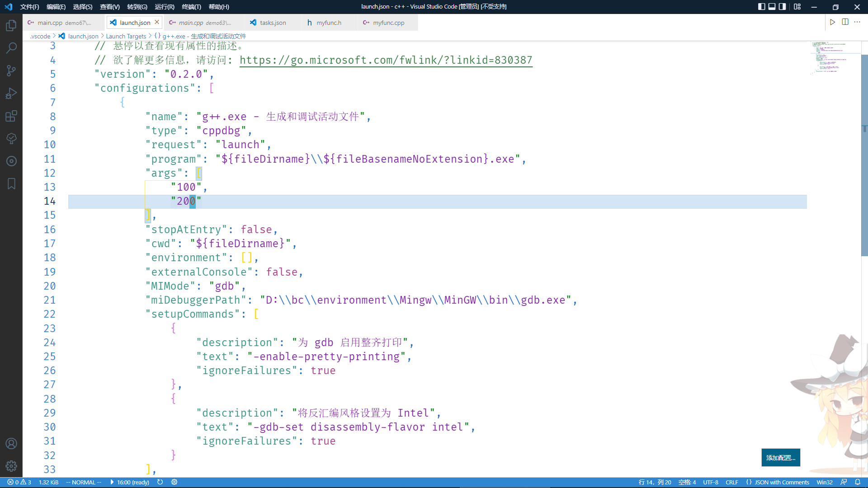Open the Extensions view
This screenshot has height=488, width=868.
11,116
